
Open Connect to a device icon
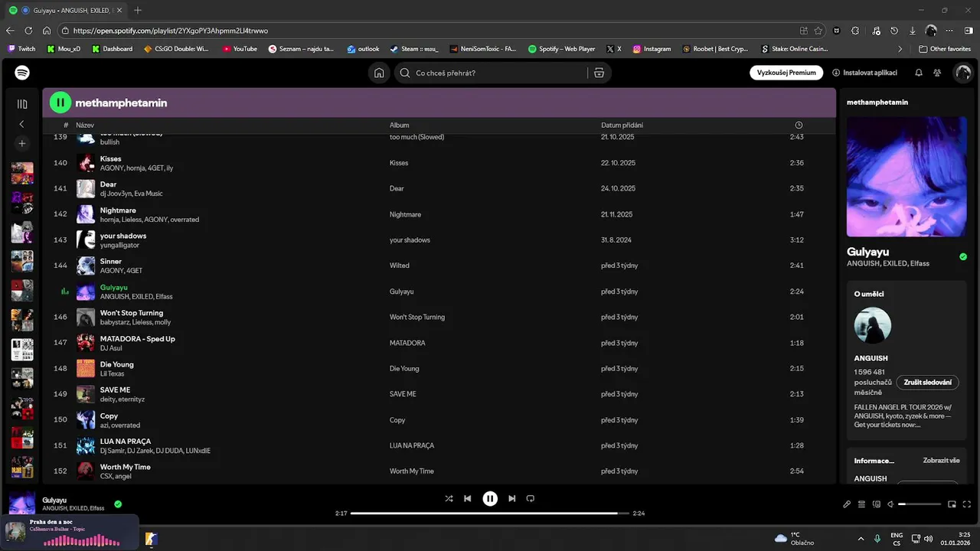[x=876, y=504]
